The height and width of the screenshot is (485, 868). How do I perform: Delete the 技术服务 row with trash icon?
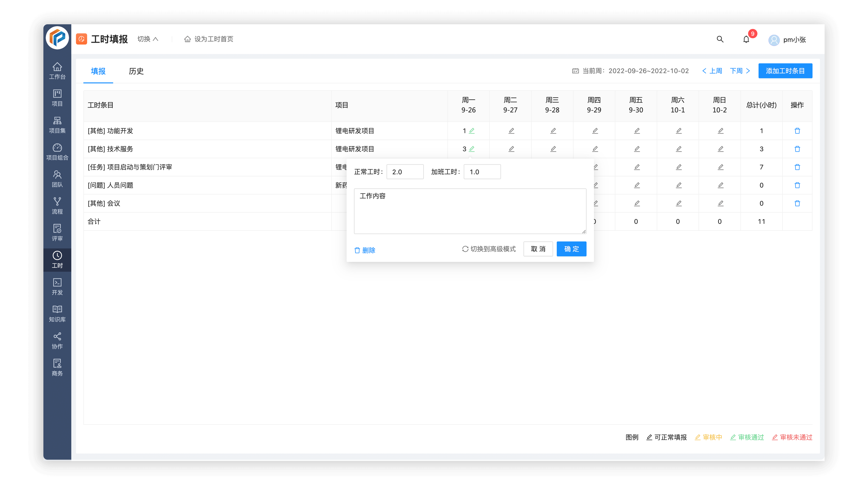click(x=797, y=149)
